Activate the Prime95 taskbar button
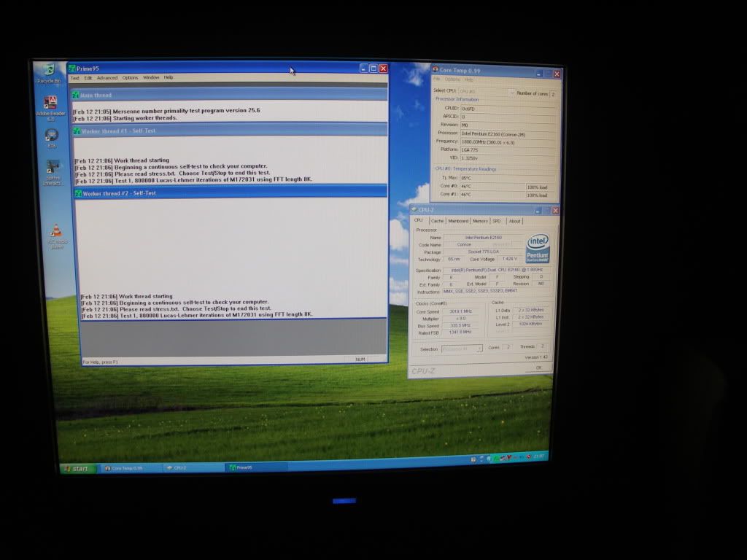Screen dimensions: 747x560 tap(255, 467)
